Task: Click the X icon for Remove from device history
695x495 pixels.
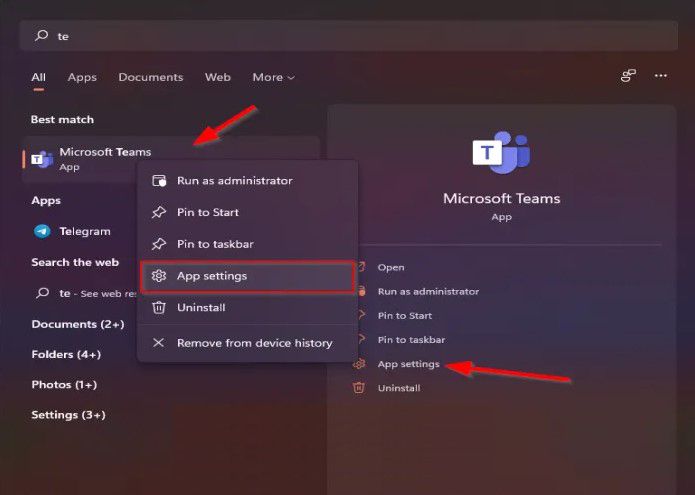Action: pyautogui.click(x=158, y=343)
